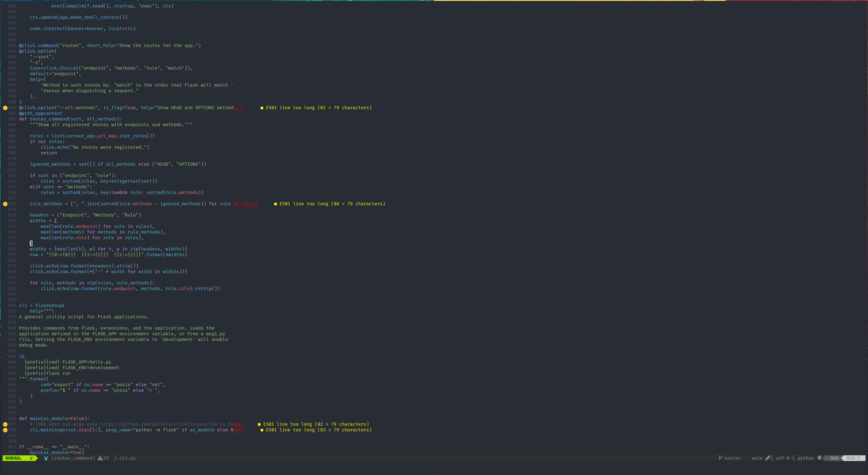Click 'def main' on line 956

[x=30, y=419]
